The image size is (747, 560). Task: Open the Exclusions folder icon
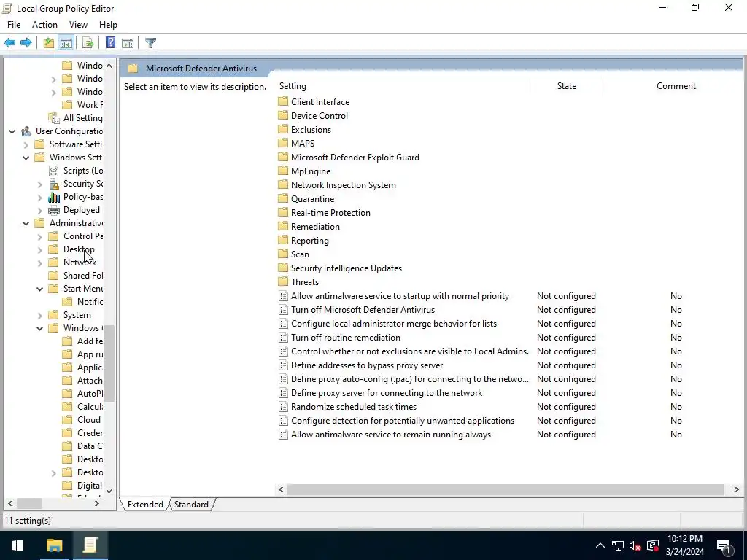283,129
